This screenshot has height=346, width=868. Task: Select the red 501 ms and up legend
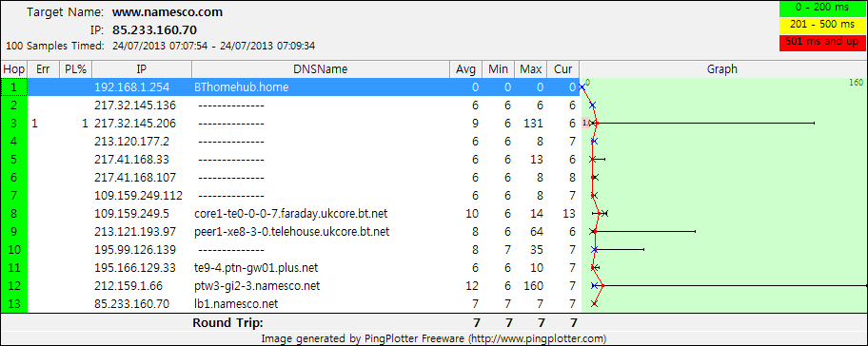point(821,42)
